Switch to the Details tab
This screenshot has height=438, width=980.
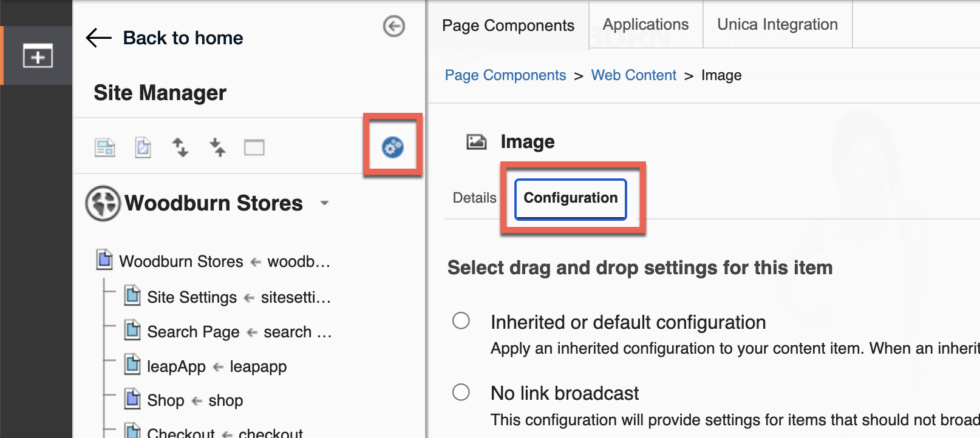click(475, 198)
